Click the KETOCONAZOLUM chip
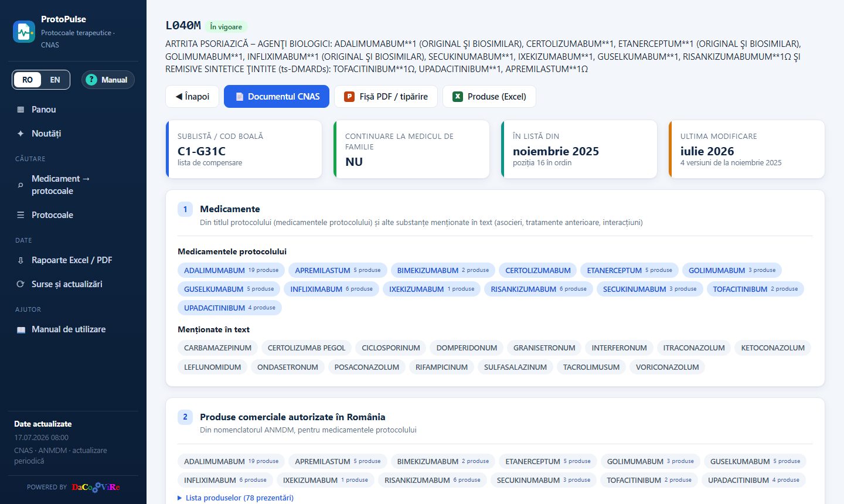844x504 pixels. (773, 348)
